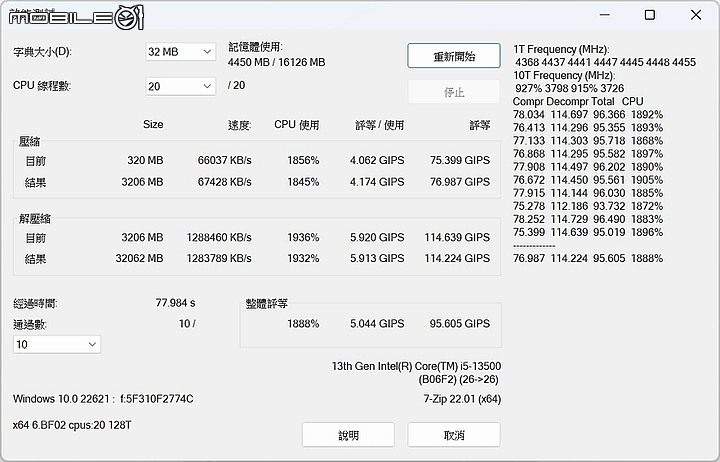Click compression result speed 67428 KB/s
Image resolution: width=720 pixels, height=462 pixels.
[x=225, y=182]
